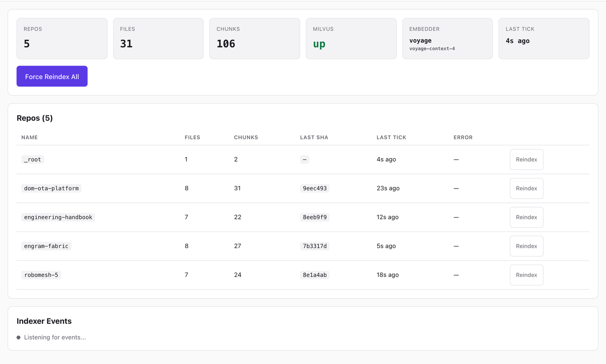
Task: Select the _root repo name
Action: [32, 159]
